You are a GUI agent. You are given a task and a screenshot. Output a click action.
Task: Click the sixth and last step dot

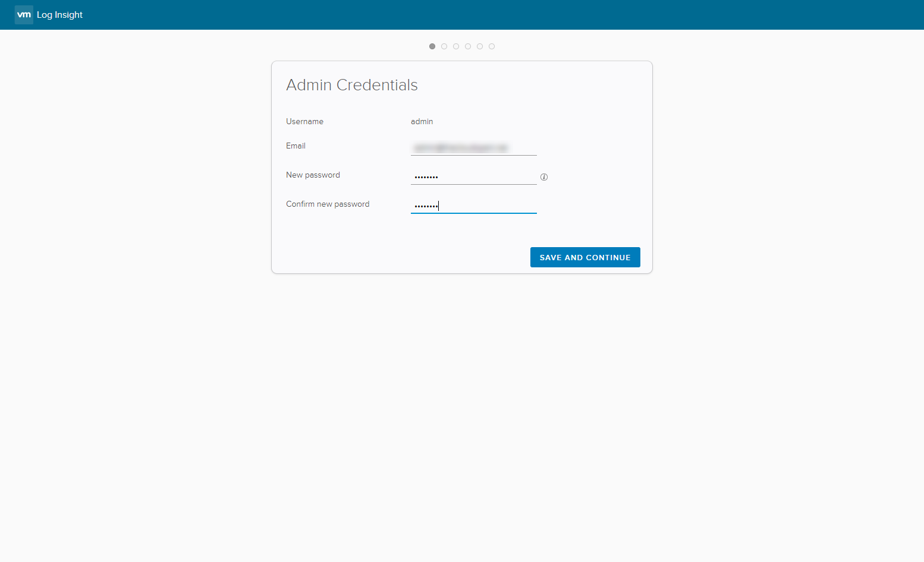click(x=492, y=46)
